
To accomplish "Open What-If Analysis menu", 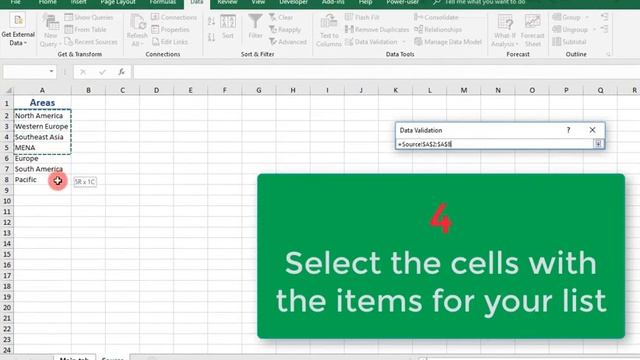I will pyautogui.click(x=504, y=30).
